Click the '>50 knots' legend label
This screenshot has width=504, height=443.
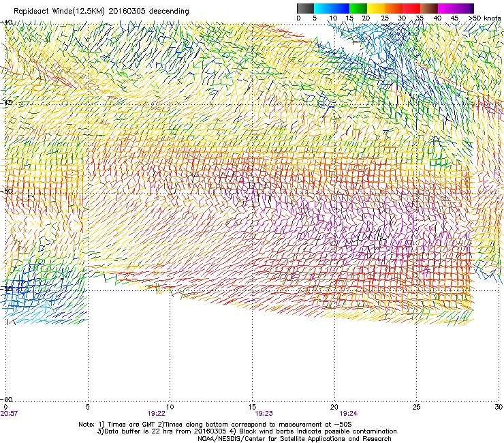(484, 18)
